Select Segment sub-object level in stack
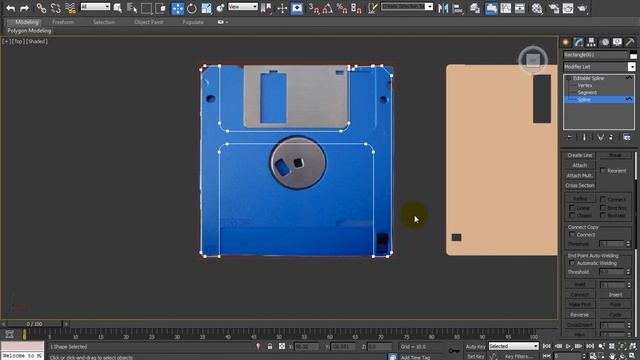Viewport: 640px width, 360px height. [587, 92]
